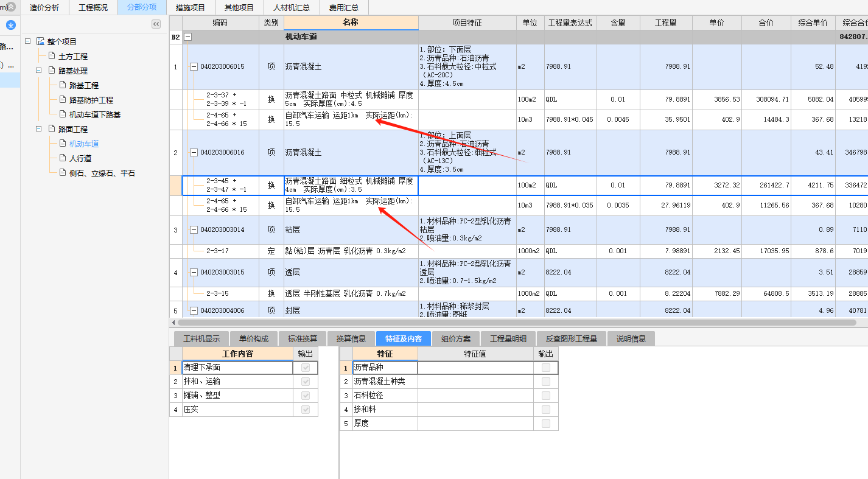The height and width of the screenshot is (479, 868).
Task: Show the 标准换算 bottom tab
Action: (x=303, y=339)
